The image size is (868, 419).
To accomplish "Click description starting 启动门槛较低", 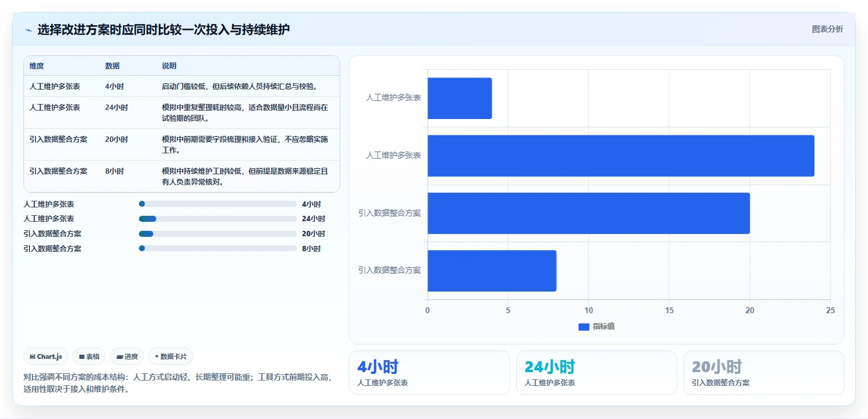I will coord(240,87).
